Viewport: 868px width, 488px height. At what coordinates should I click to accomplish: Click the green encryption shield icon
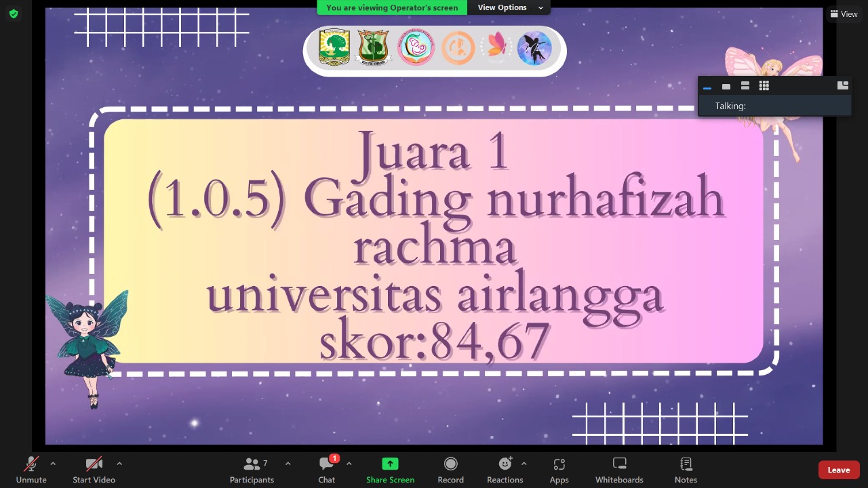coord(14,14)
